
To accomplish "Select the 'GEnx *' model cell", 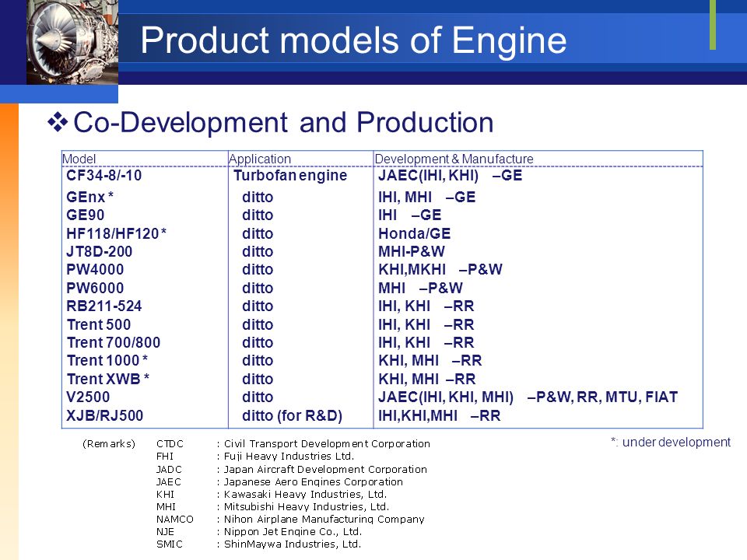I will [x=89, y=197].
